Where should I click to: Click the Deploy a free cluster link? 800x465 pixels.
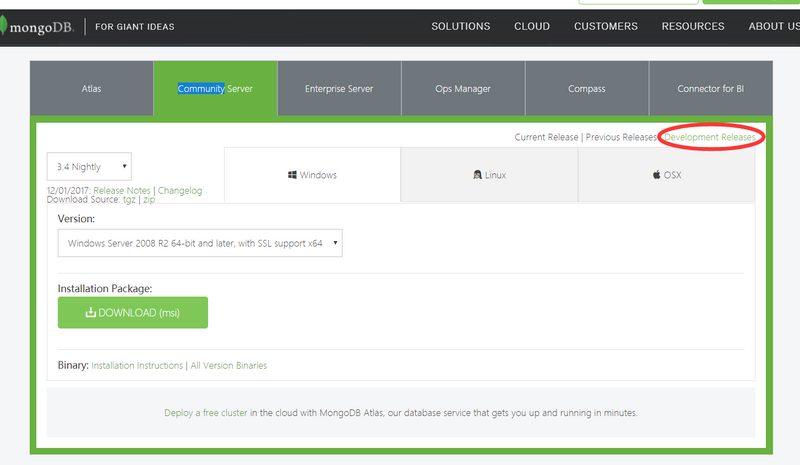click(x=206, y=412)
